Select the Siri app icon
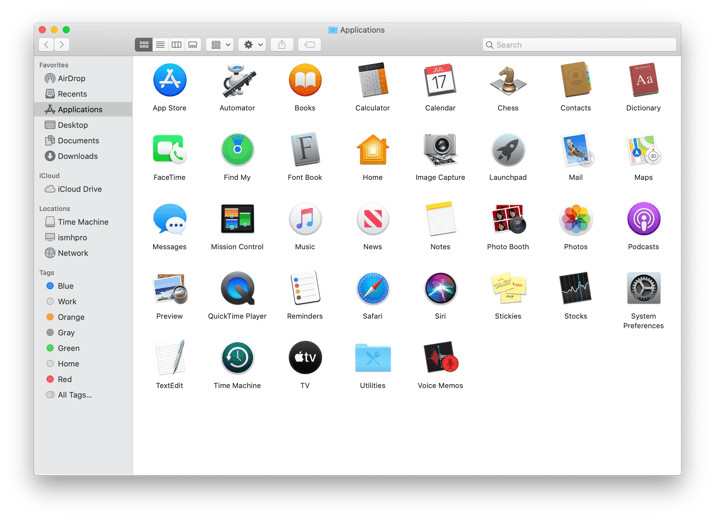The height and width of the screenshot is (520, 715). (440, 288)
